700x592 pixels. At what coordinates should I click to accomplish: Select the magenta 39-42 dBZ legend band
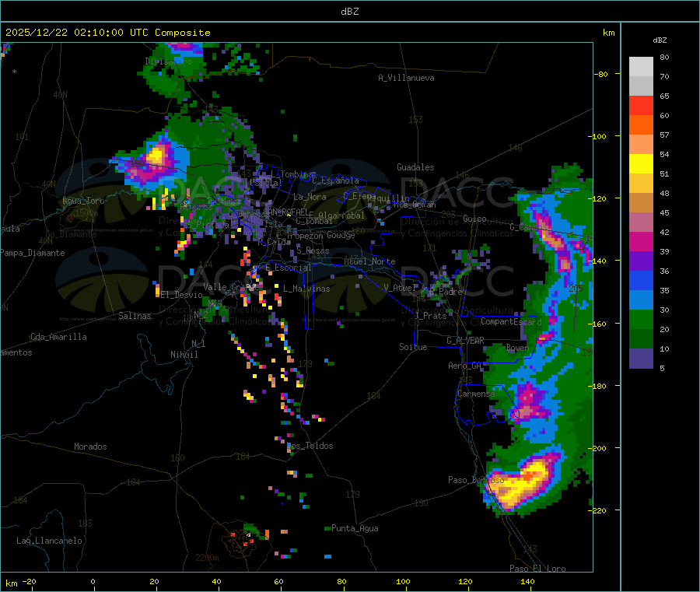point(641,241)
